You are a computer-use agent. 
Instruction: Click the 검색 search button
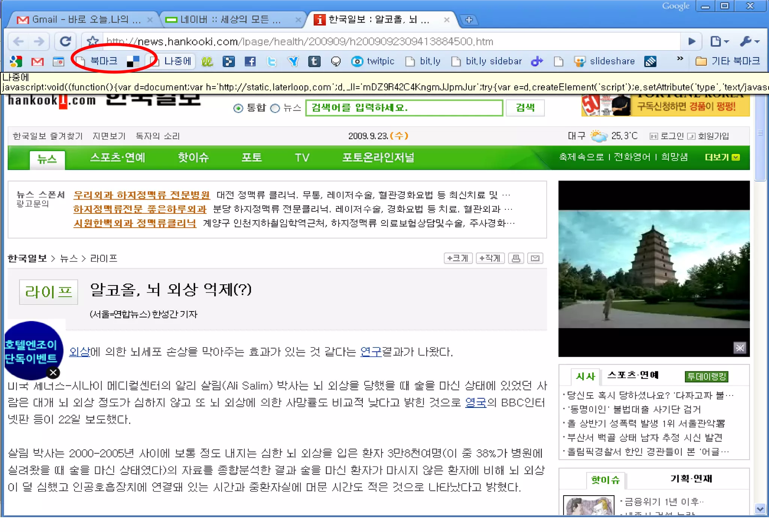point(525,108)
